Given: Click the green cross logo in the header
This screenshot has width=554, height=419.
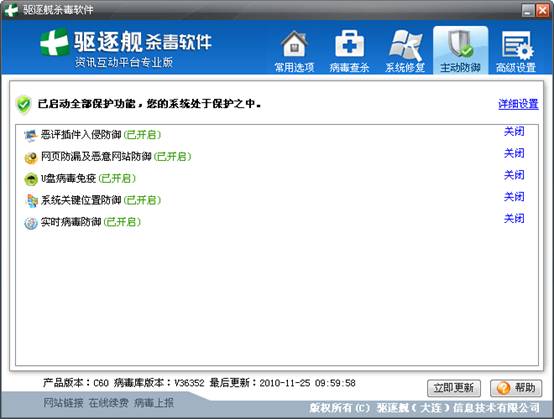Looking at the screenshot, I should (54, 43).
